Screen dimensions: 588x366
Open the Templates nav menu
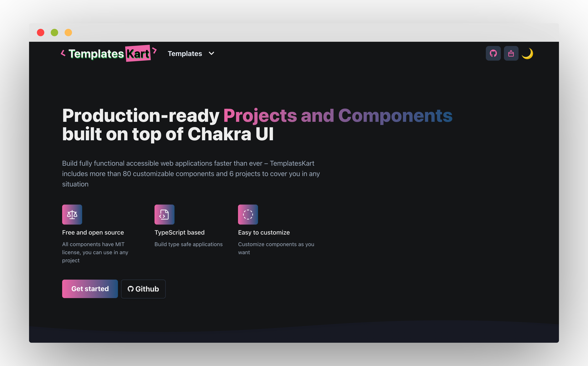[191, 53]
